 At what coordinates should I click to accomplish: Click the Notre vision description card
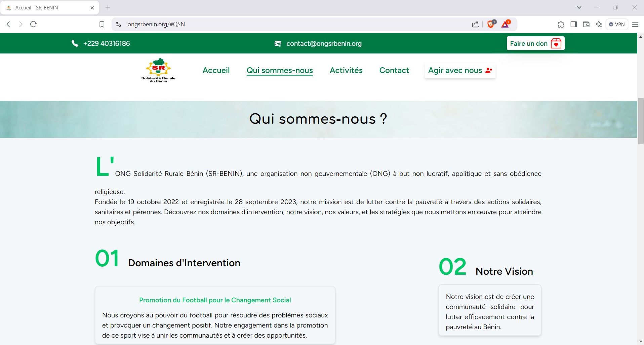(x=490, y=310)
